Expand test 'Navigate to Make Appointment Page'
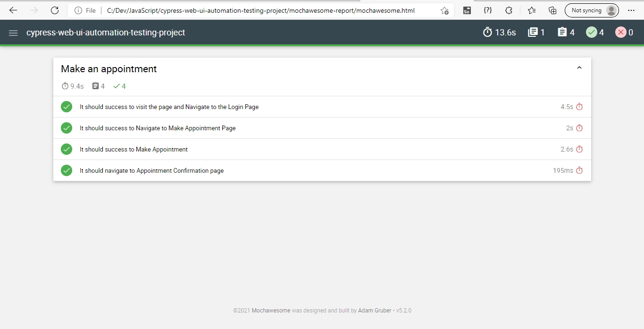644x329 pixels. [322, 128]
